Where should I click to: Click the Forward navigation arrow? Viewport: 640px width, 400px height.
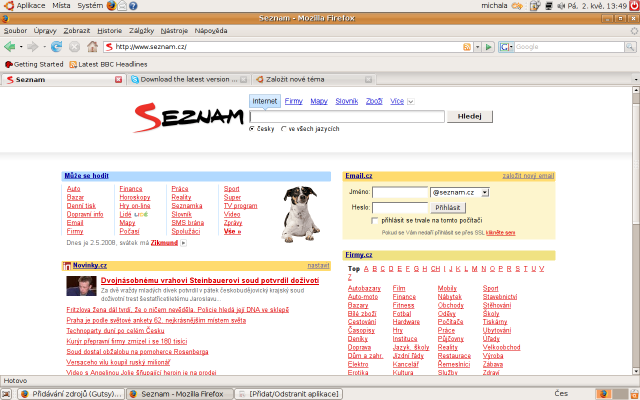(x=33, y=47)
